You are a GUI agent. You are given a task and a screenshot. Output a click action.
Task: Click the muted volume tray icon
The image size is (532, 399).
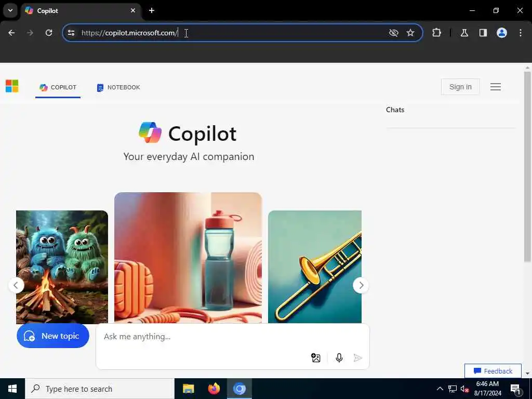pyautogui.click(x=464, y=389)
